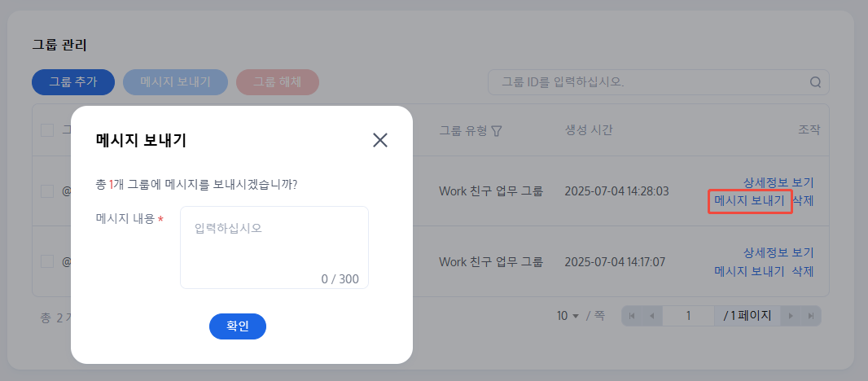The width and height of the screenshot is (868, 381).
Task: Open 상세정보 보기 for the first group
Action: [x=778, y=182]
